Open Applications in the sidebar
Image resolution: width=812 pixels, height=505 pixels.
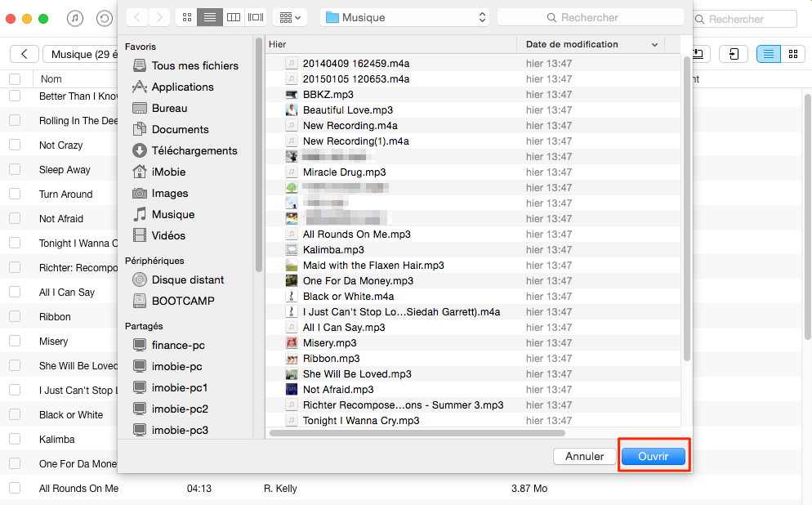click(173, 87)
